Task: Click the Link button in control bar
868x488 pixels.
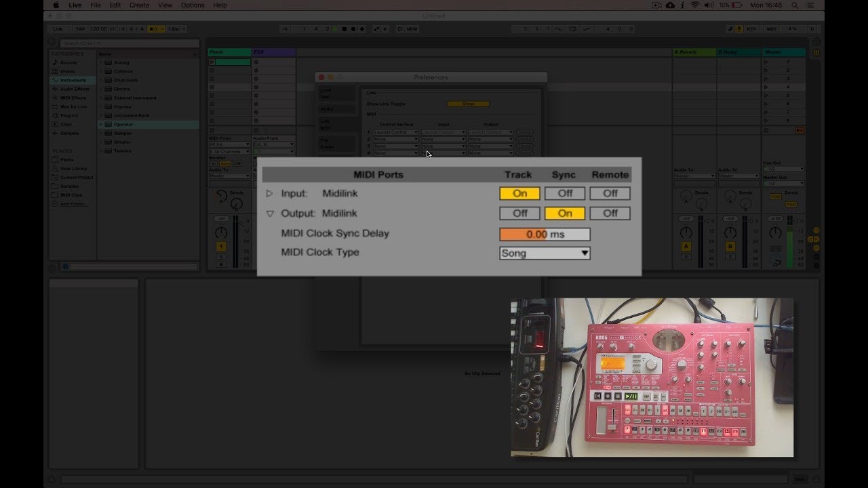Action: tap(57, 29)
